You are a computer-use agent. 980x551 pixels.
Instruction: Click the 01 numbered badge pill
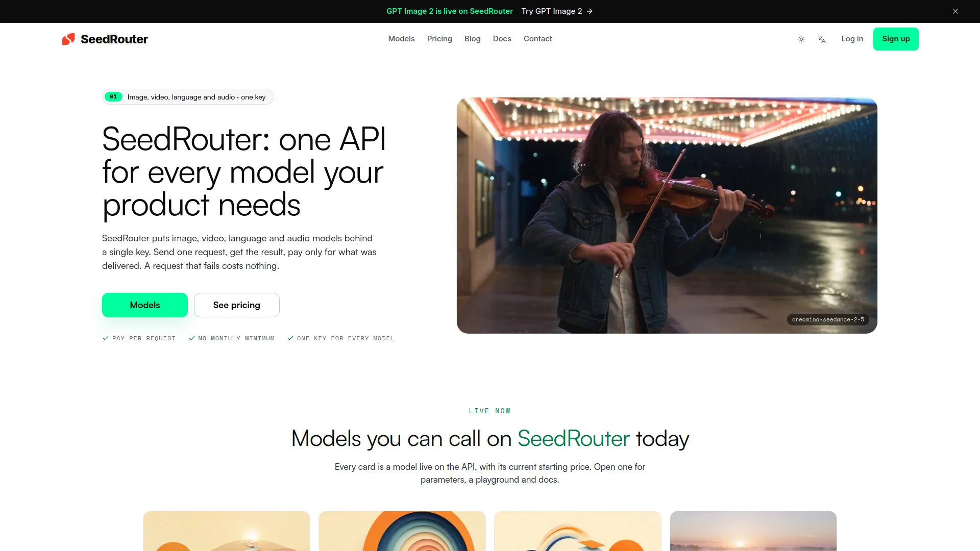coord(113,97)
